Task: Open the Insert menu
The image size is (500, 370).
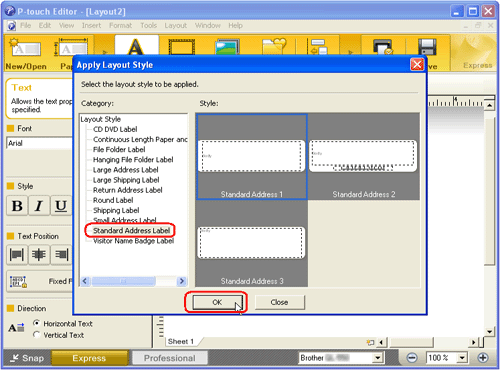Action: click(91, 25)
